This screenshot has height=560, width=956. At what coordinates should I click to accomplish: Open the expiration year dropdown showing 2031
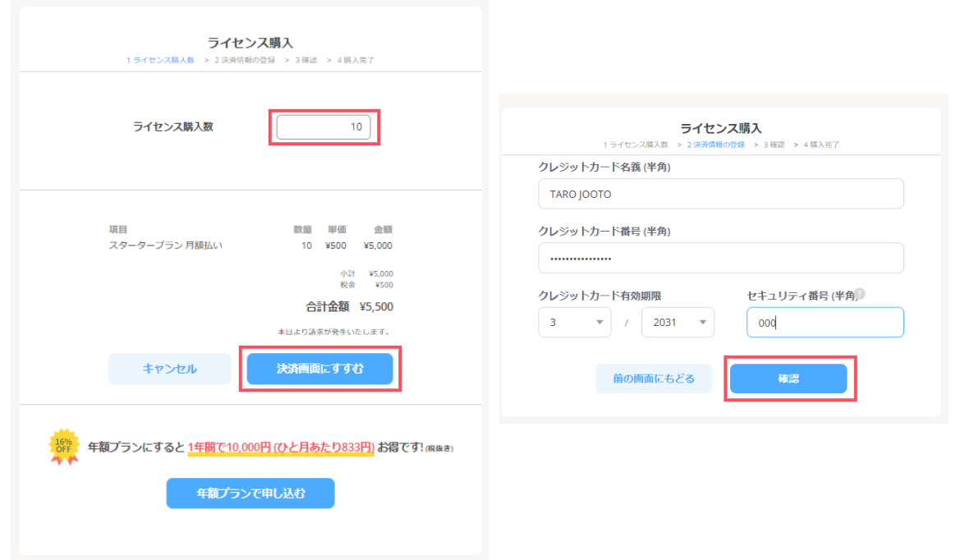[678, 323]
